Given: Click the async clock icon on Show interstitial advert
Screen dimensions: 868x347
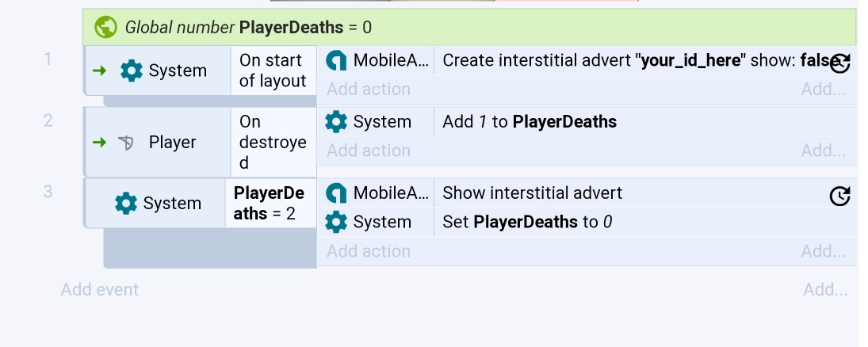Looking at the screenshot, I should point(839,196).
